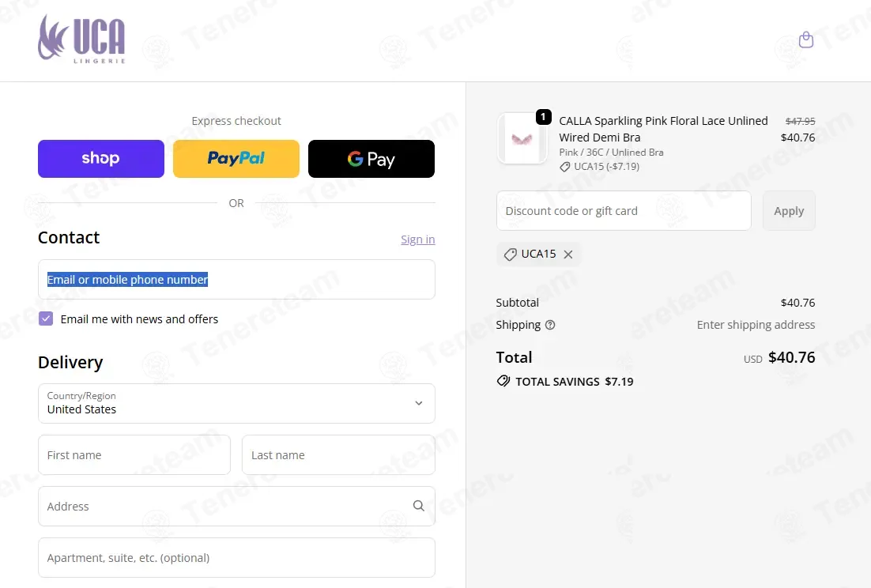
Task: Click Enter shipping address text
Action: pos(756,325)
